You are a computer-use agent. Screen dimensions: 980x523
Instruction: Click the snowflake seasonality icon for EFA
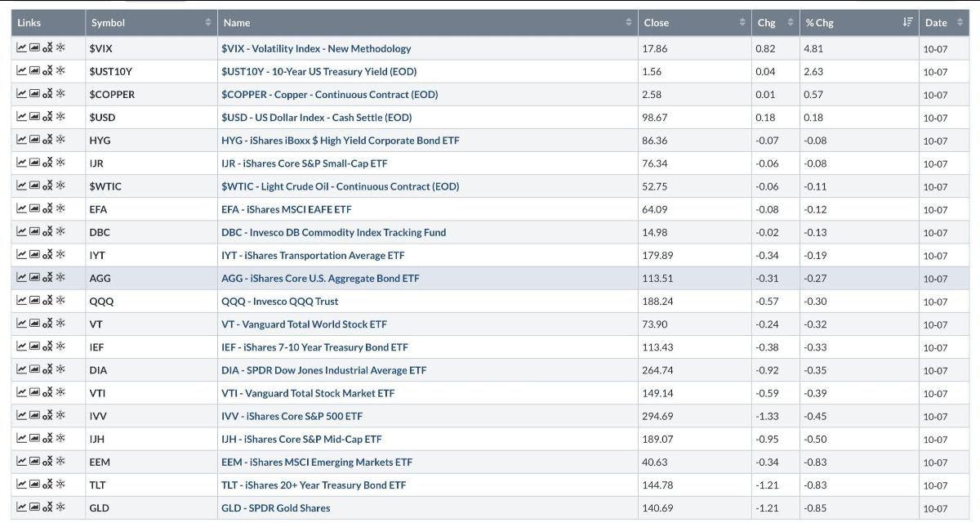[60, 209]
